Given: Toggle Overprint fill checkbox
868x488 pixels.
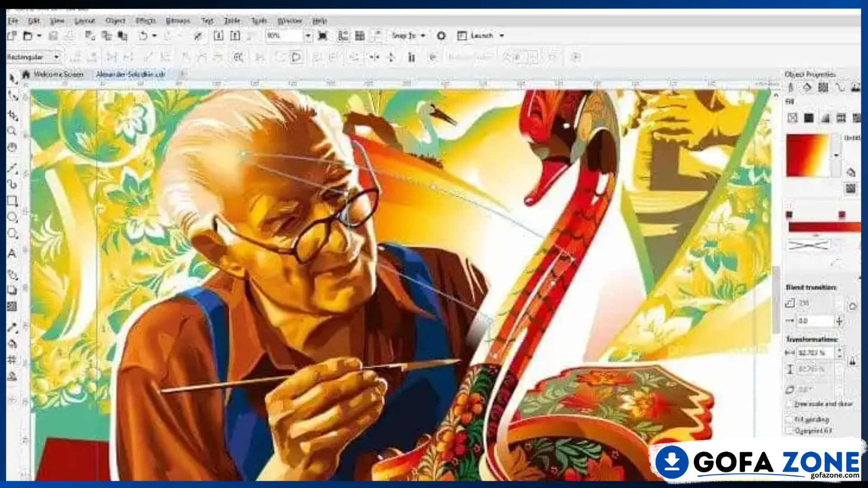Looking at the screenshot, I should [790, 431].
